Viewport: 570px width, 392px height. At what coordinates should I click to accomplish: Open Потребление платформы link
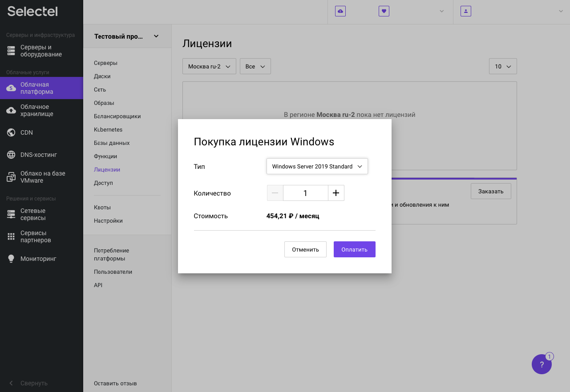[x=112, y=255]
